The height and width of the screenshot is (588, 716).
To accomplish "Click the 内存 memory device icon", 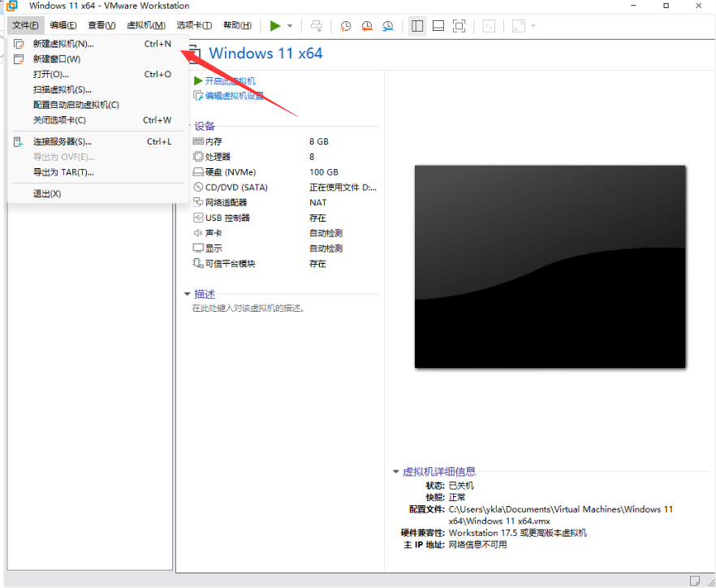I will tap(198, 141).
